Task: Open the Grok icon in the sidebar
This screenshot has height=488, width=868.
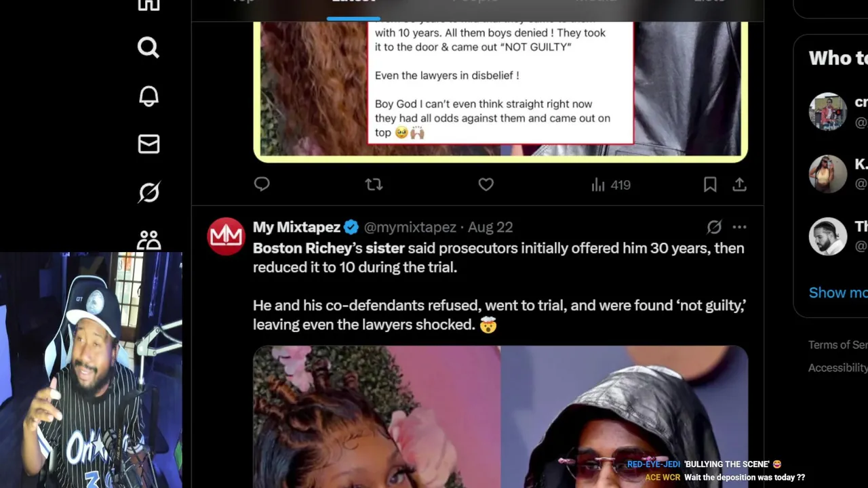Action: coord(149,192)
